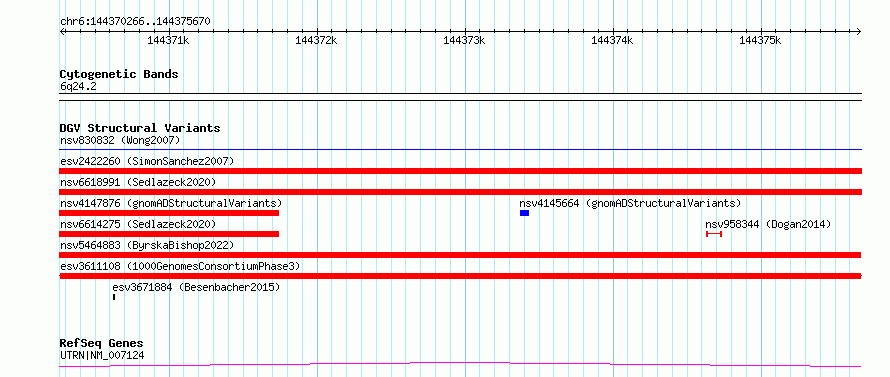Click the small blue nsv4145664 variant block
The height and width of the screenshot is (377, 890).
point(524,213)
